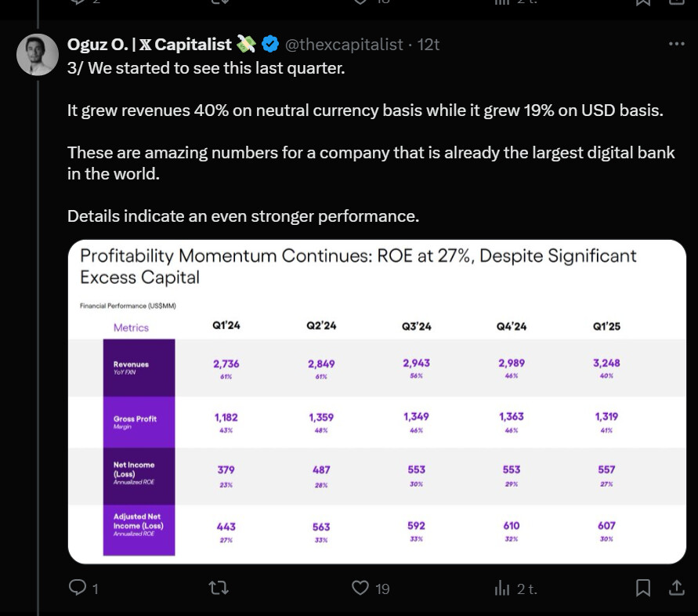Click the reply speech bubble icon
This screenshot has width=698, height=616.
(78, 588)
